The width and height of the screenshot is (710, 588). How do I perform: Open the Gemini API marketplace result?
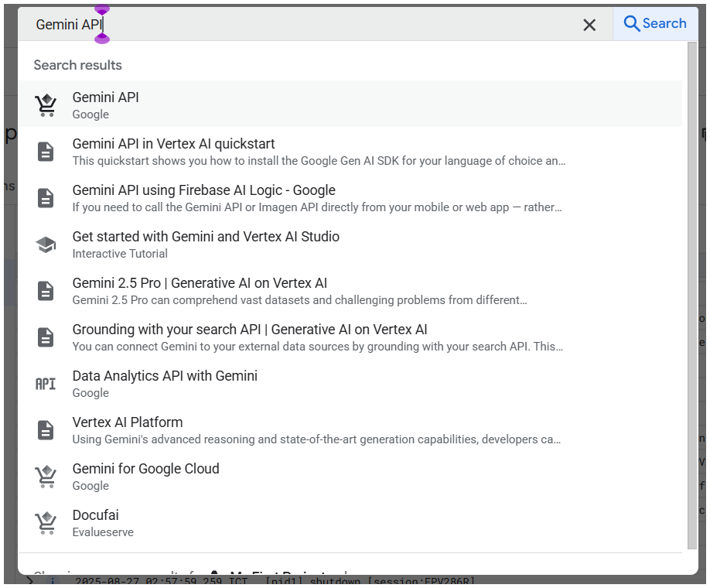(350, 104)
